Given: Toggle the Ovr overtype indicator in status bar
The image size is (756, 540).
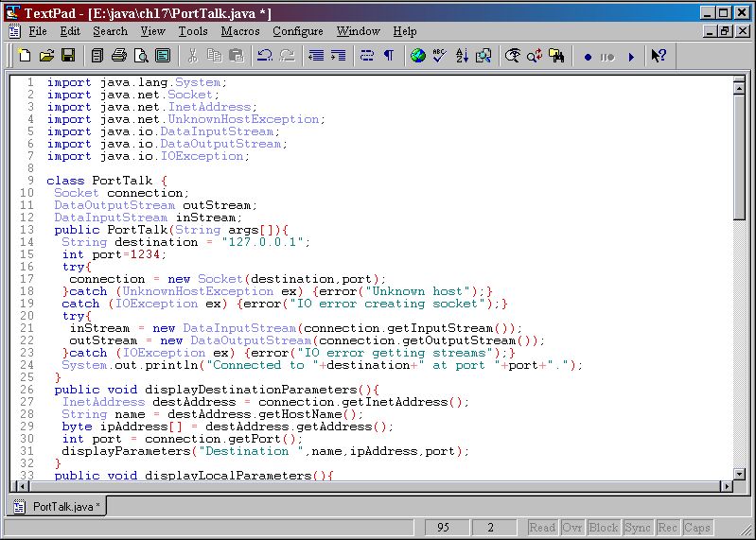Looking at the screenshot, I should coord(571,528).
